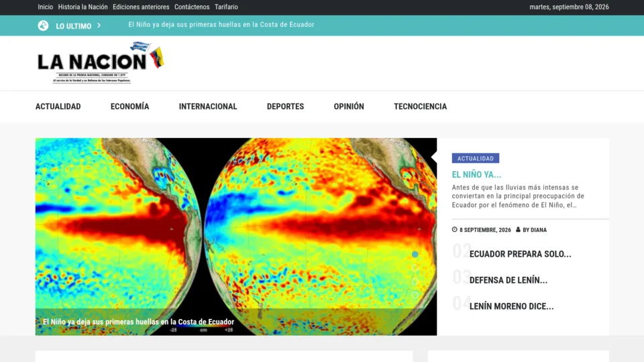The height and width of the screenshot is (362, 644).
Task: Click the chevron next to Lo Ultimo
Action: pyautogui.click(x=99, y=25)
